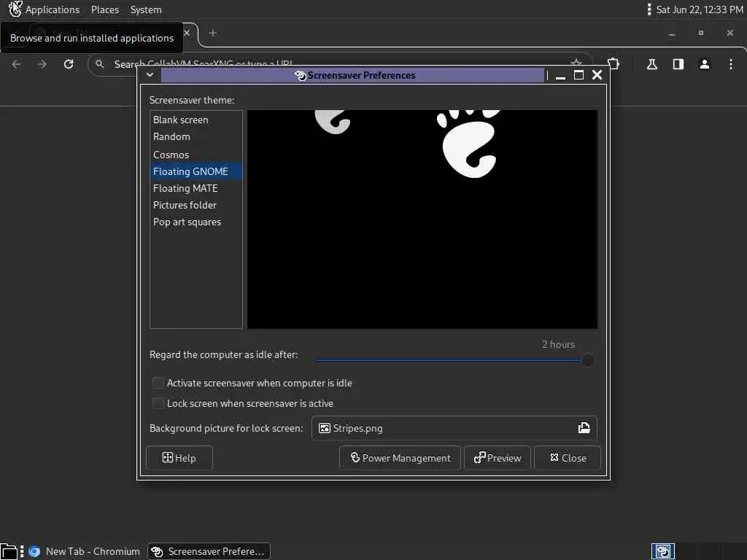
Task: Click the Preview button
Action: point(498,458)
